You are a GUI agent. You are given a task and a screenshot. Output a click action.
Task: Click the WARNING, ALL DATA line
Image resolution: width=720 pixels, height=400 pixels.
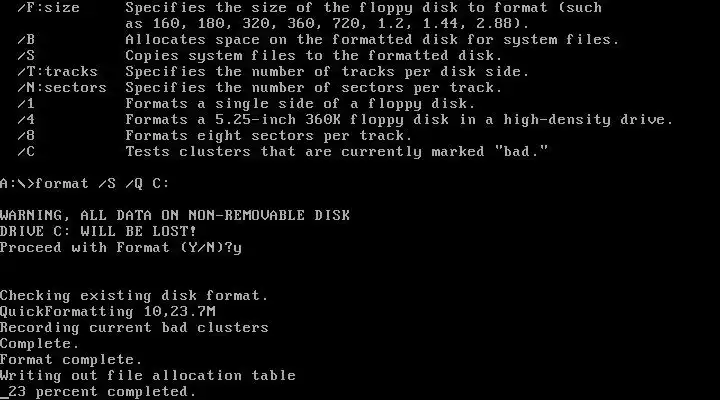175,215
